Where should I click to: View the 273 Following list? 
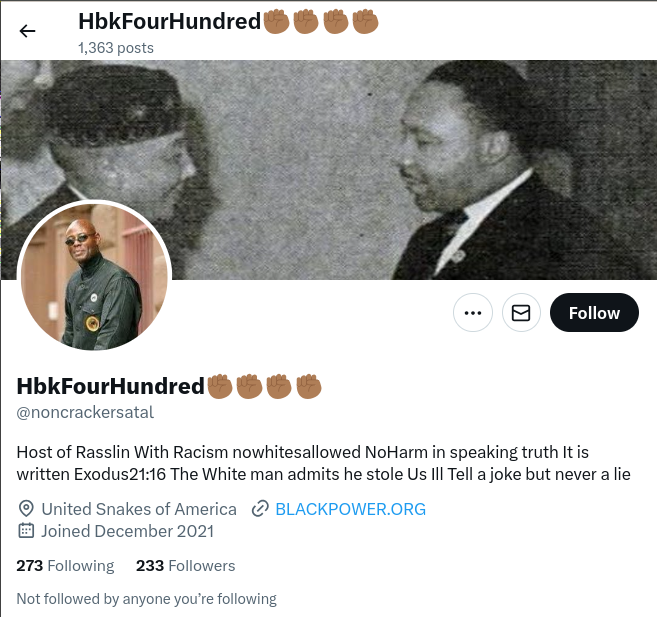(x=65, y=566)
